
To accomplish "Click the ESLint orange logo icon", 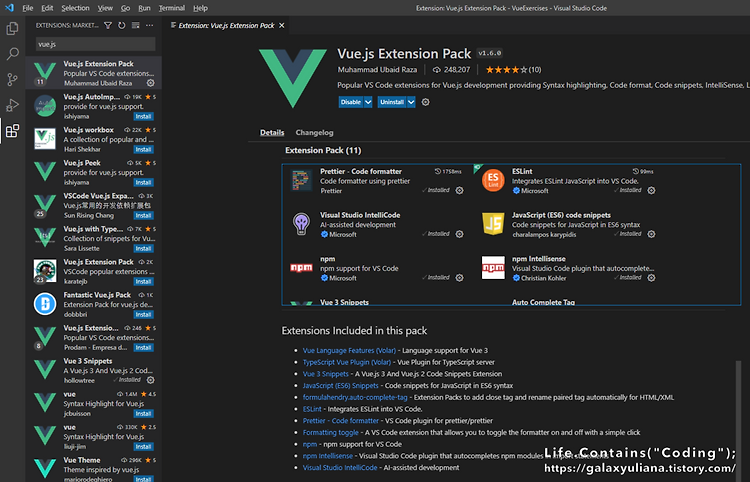I will click(493, 180).
